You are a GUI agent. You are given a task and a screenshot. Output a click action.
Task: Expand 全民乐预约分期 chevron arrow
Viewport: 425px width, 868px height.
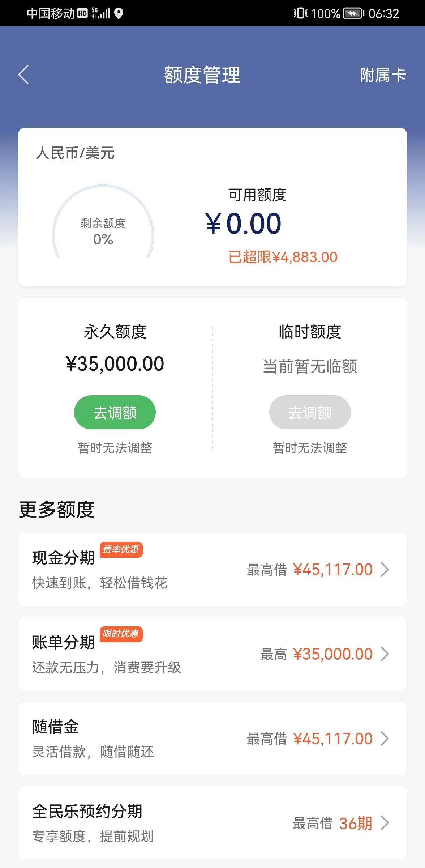[x=385, y=823]
